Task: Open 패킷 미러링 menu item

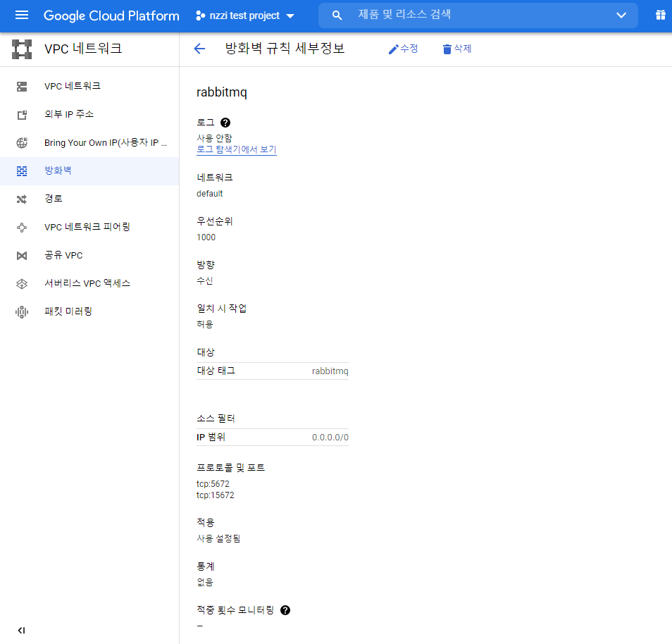Action: point(89,311)
